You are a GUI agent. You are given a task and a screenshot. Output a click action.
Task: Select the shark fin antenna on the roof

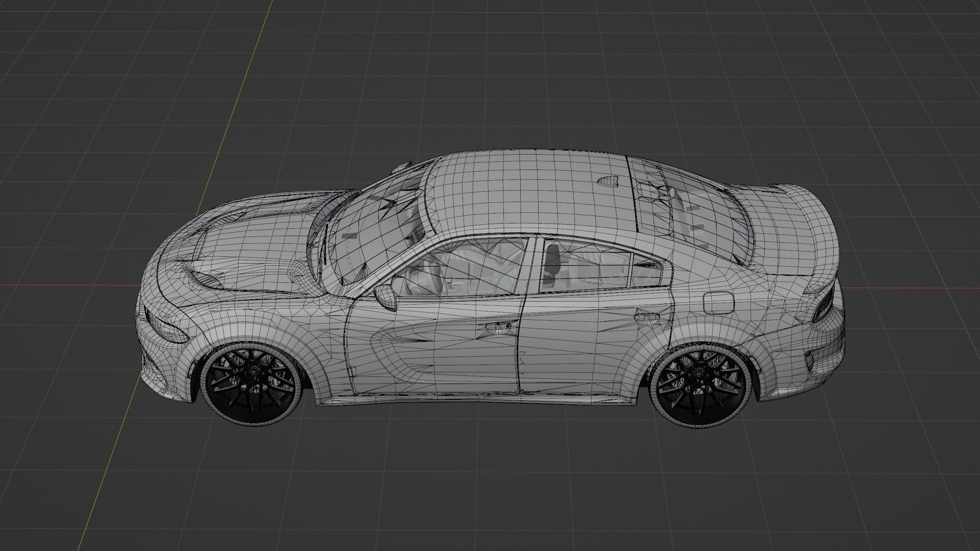[x=608, y=181]
